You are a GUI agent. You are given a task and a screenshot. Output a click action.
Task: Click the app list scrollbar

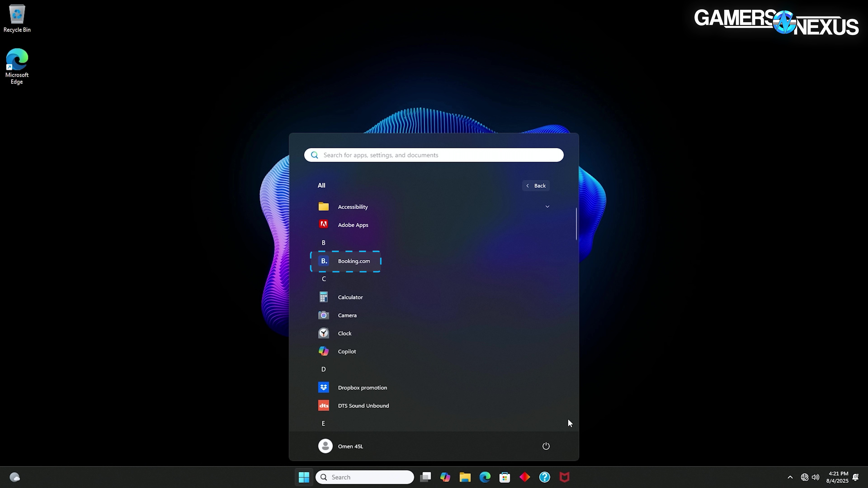[576, 224]
